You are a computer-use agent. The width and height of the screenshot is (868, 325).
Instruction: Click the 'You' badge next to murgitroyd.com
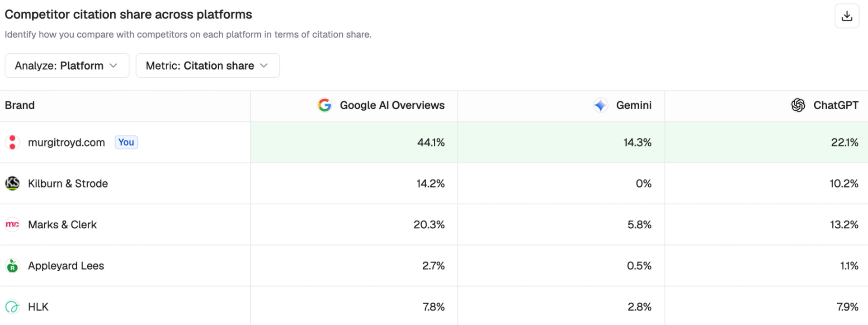pos(126,142)
